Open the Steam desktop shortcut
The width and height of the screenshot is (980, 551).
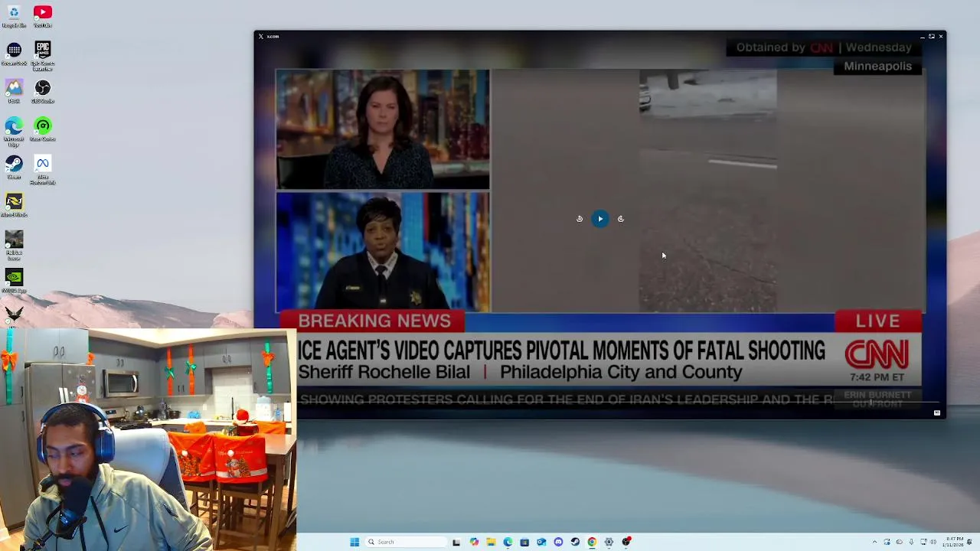pos(14,166)
